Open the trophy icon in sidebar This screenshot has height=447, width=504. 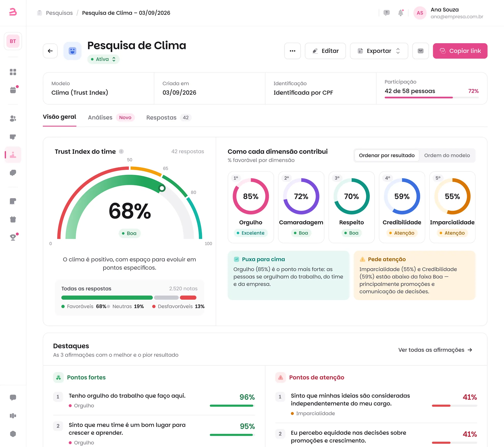(13, 237)
